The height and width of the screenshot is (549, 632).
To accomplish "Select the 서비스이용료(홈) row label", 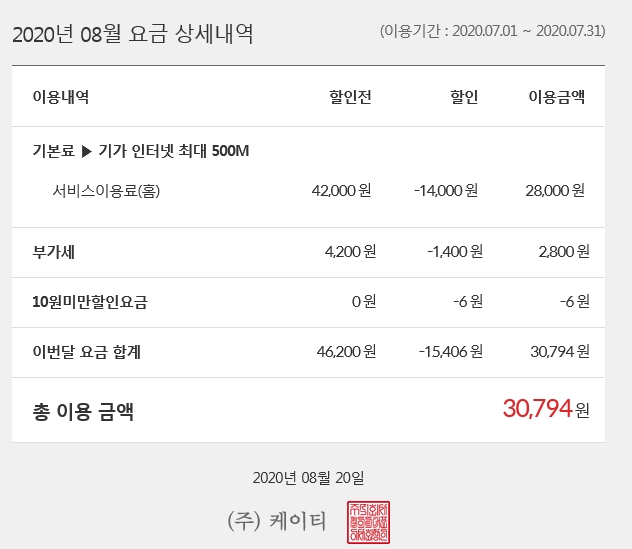I will coord(107,191).
